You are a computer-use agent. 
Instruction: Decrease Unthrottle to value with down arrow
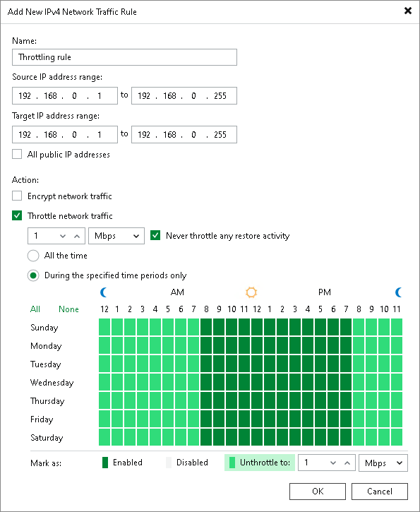333,463
